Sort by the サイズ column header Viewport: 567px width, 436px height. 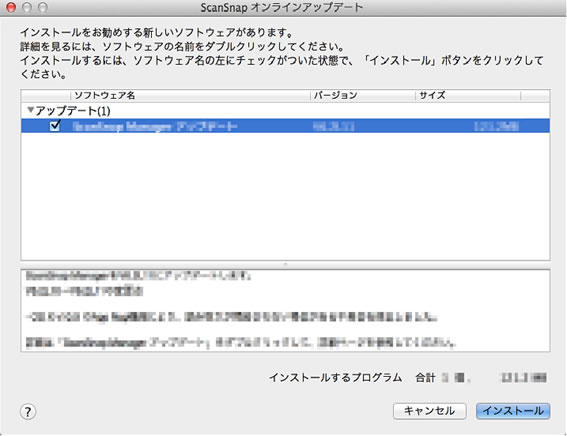click(468, 95)
